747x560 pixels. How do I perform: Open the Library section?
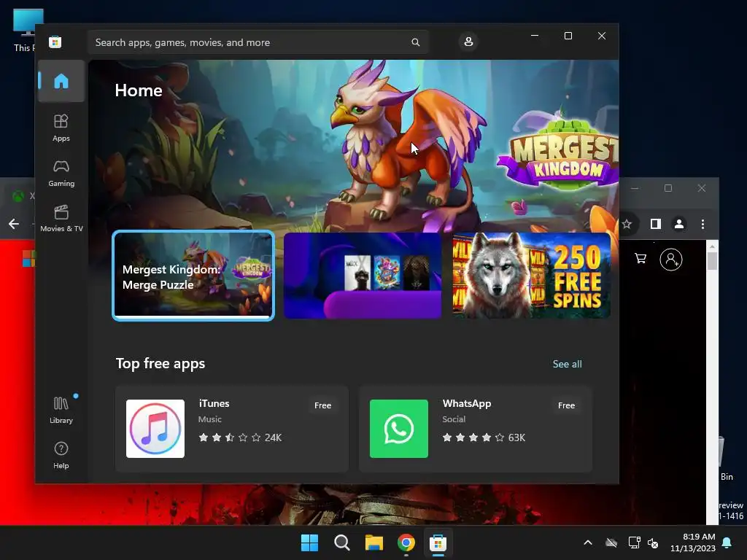click(61, 410)
